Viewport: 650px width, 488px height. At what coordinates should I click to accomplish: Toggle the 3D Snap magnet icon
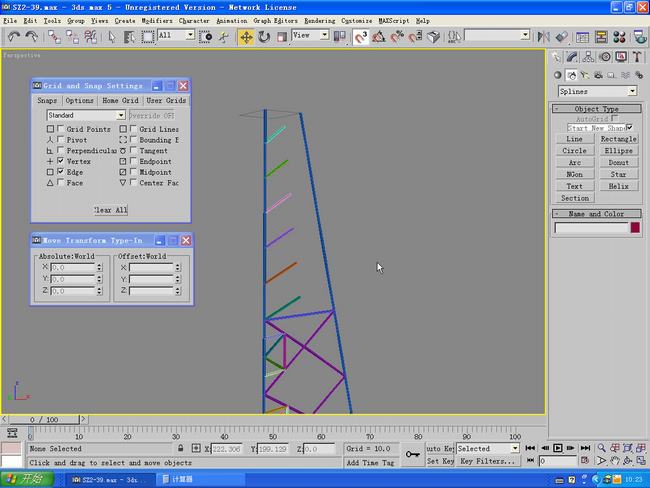361,37
